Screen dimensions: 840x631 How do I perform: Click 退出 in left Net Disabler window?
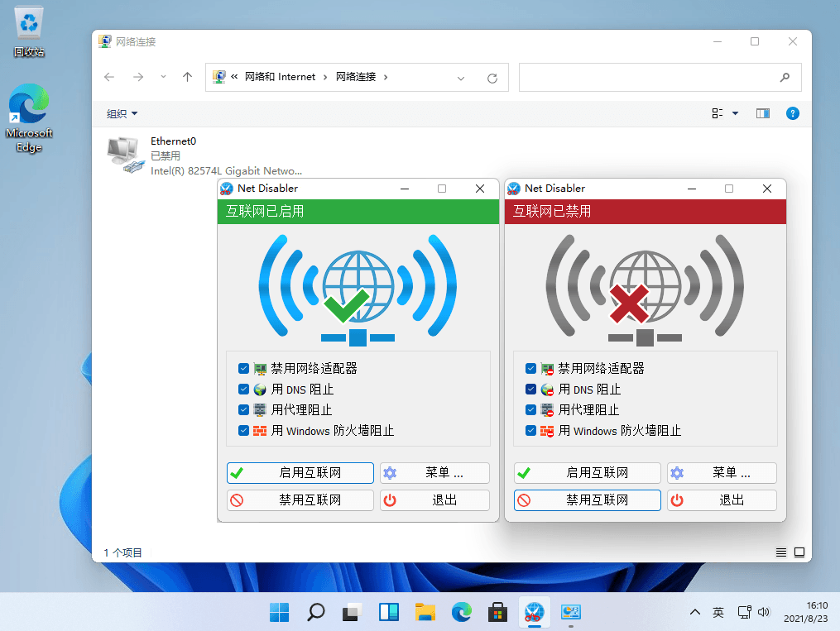(x=434, y=500)
